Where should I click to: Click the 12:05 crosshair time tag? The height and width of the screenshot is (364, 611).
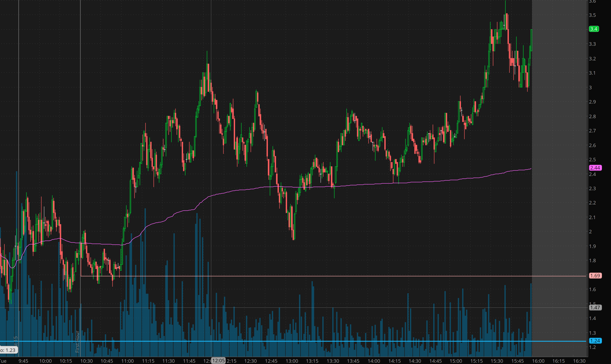tap(218, 361)
